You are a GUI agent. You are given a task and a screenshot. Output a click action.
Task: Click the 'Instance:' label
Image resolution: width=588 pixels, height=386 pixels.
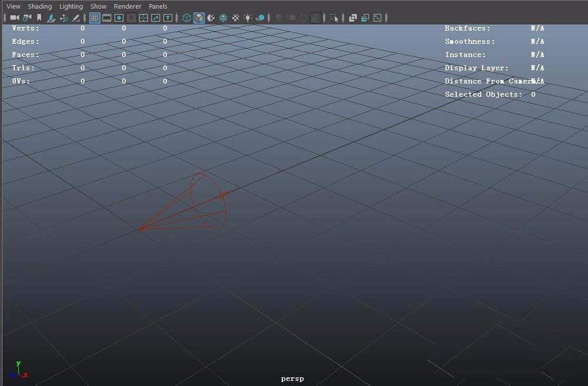click(x=465, y=54)
